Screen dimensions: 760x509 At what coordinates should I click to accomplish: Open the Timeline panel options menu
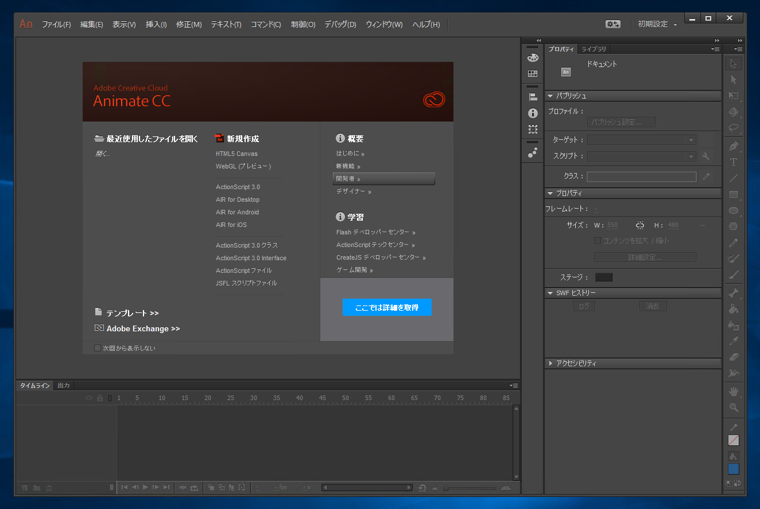(514, 386)
